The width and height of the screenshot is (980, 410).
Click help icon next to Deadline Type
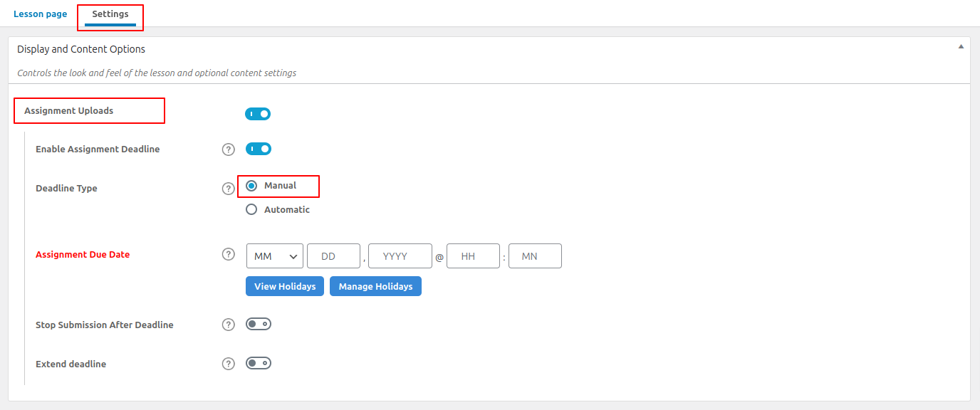[228, 189]
